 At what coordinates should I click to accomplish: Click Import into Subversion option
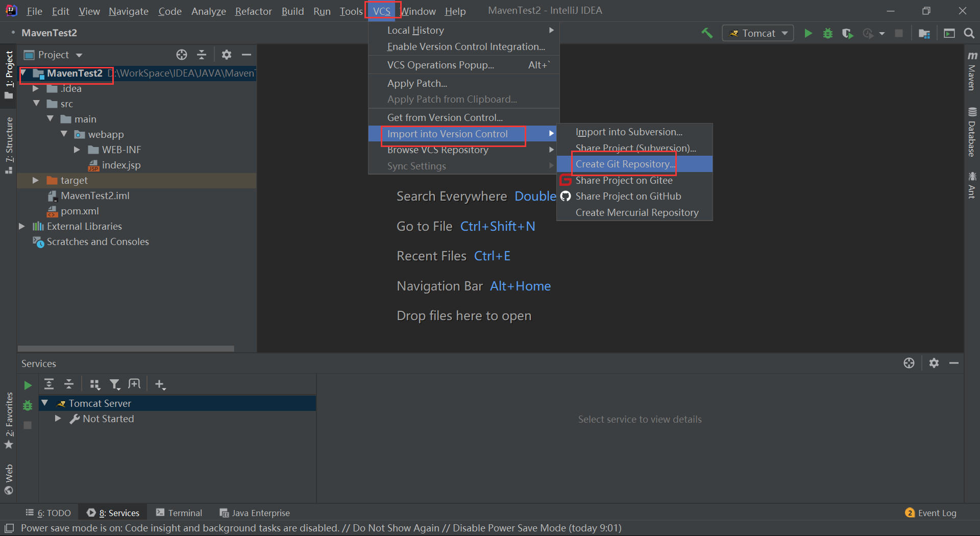pyautogui.click(x=634, y=132)
